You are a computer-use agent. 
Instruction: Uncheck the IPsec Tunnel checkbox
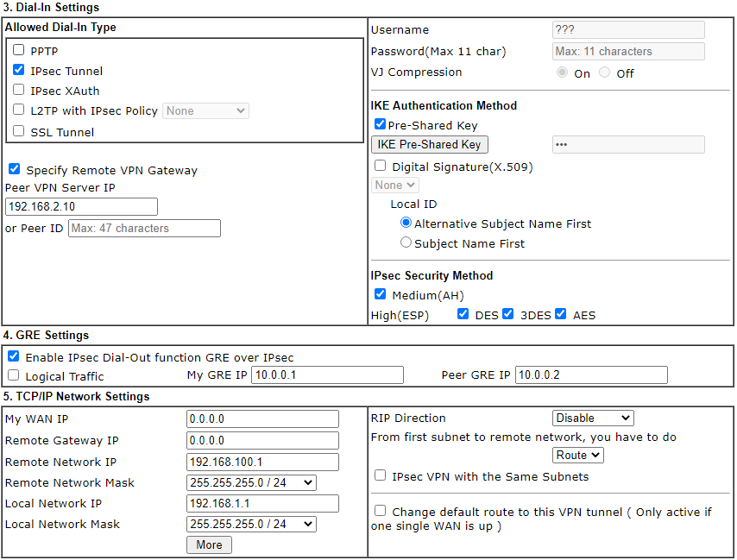[x=19, y=71]
